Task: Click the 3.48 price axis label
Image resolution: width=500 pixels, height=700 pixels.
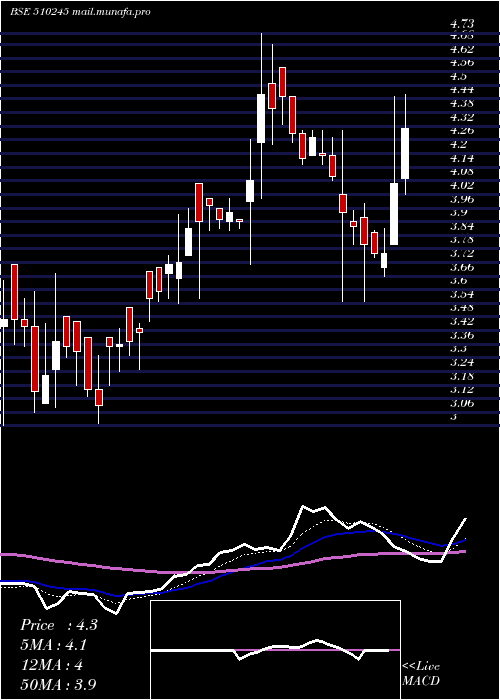Action: point(462,308)
